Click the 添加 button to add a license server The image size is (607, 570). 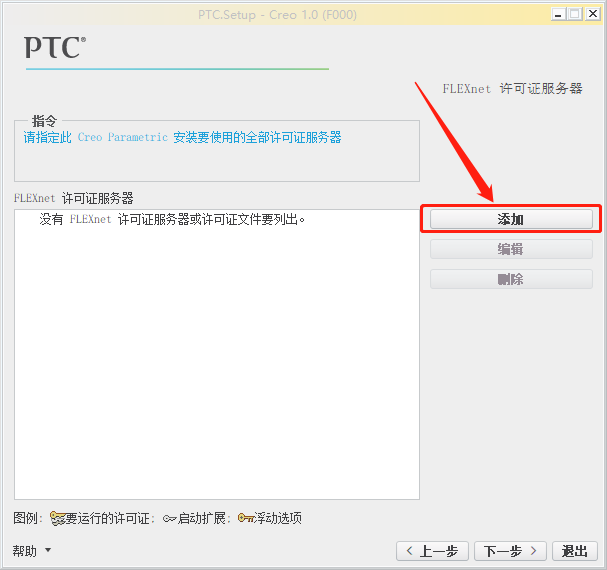click(x=511, y=219)
